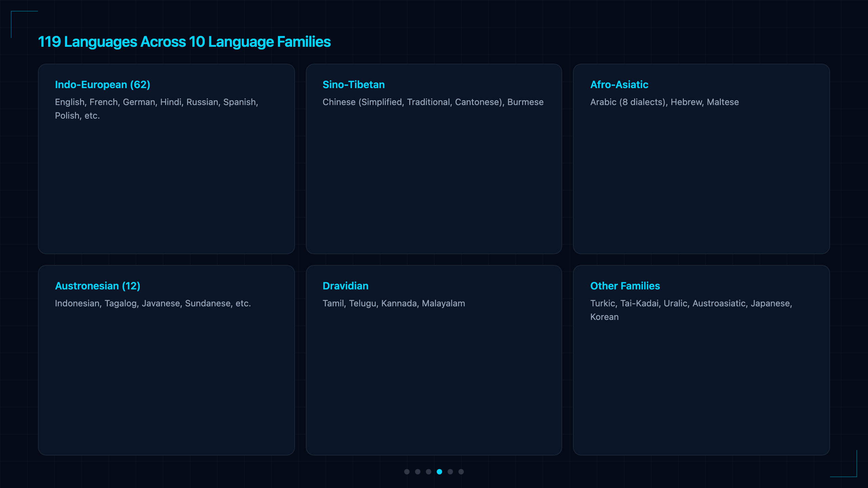Click the Indonesian, Tagalog, Javanese list text
The height and width of the screenshot is (488, 868).
(153, 303)
